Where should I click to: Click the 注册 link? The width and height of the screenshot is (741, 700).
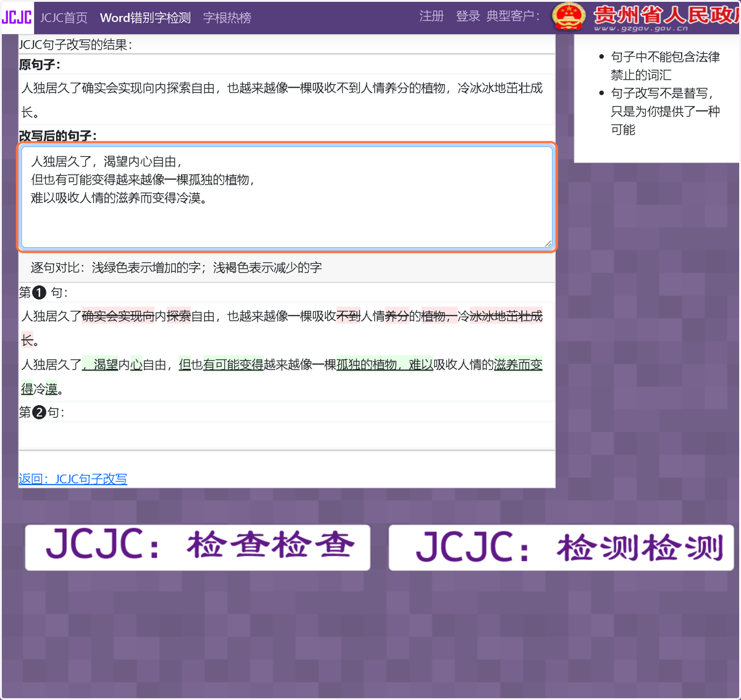click(432, 16)
